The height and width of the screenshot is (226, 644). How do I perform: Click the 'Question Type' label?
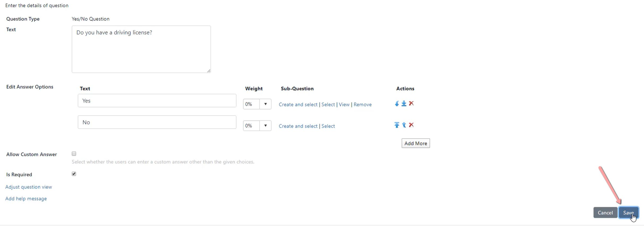(23, 19)
